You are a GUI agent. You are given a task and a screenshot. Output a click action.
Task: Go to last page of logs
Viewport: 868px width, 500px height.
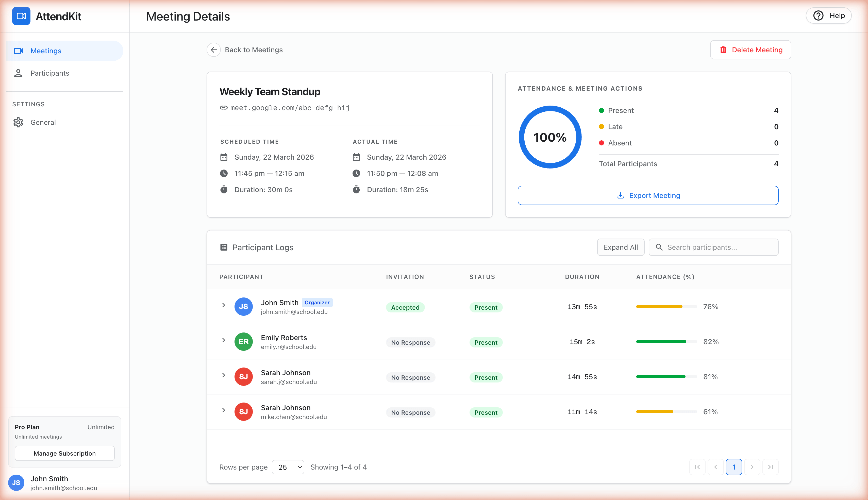tap(771, 467)
